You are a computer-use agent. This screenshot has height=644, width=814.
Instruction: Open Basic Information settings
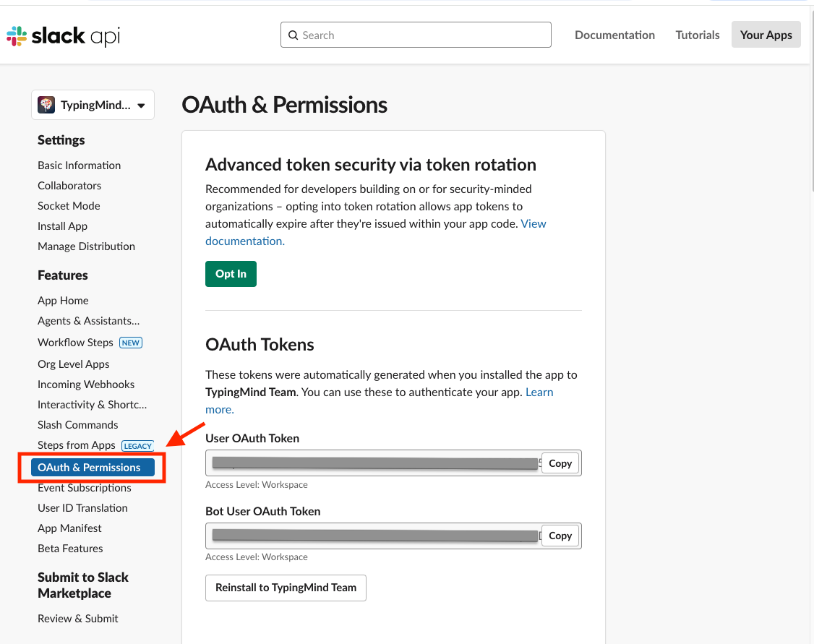(x=79, y=165)
